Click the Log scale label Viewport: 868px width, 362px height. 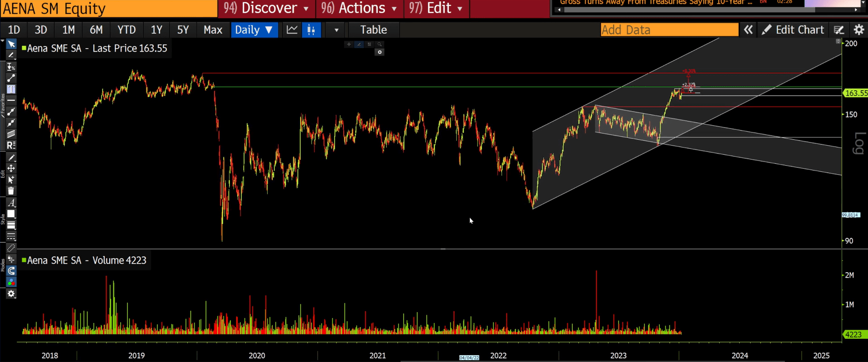[x=858, y=143]
